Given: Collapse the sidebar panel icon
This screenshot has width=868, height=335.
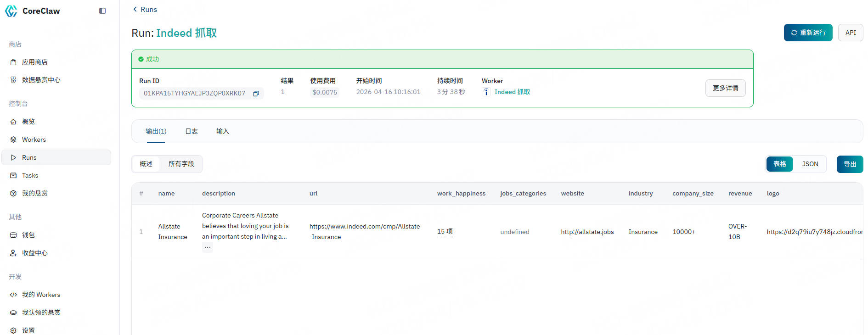Looking at the screenshot, I should [102, 11].
